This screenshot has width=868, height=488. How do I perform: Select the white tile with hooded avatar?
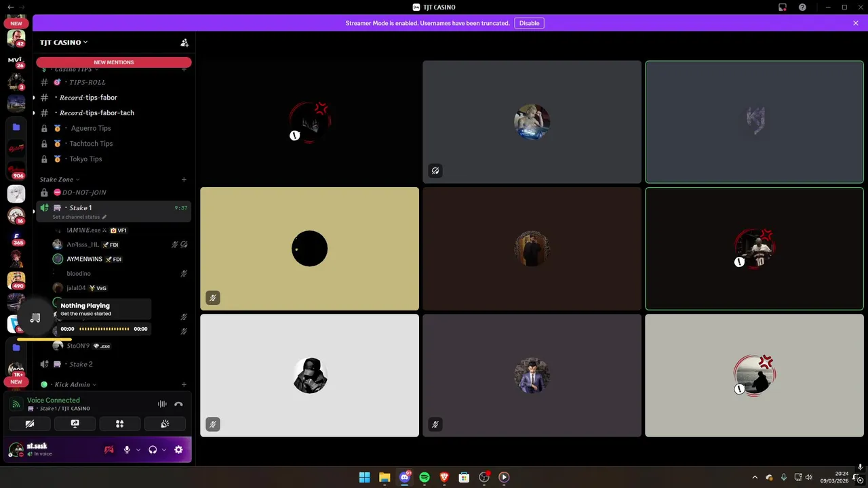(310, 375)
